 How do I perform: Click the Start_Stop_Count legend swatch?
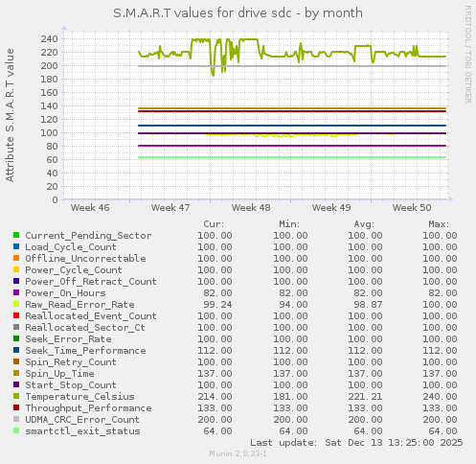pos(16,384)
